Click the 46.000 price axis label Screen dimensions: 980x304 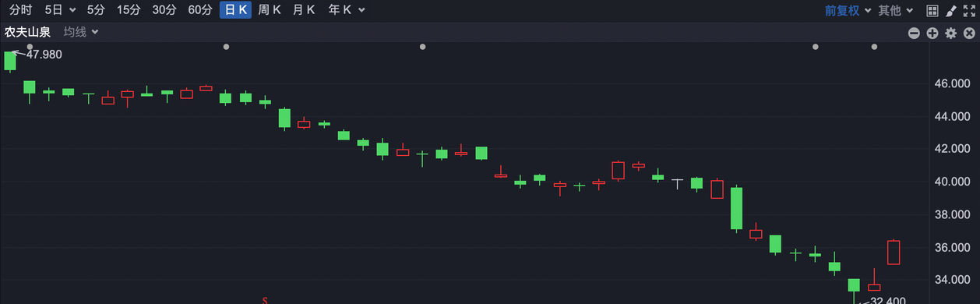coord(952,83)
